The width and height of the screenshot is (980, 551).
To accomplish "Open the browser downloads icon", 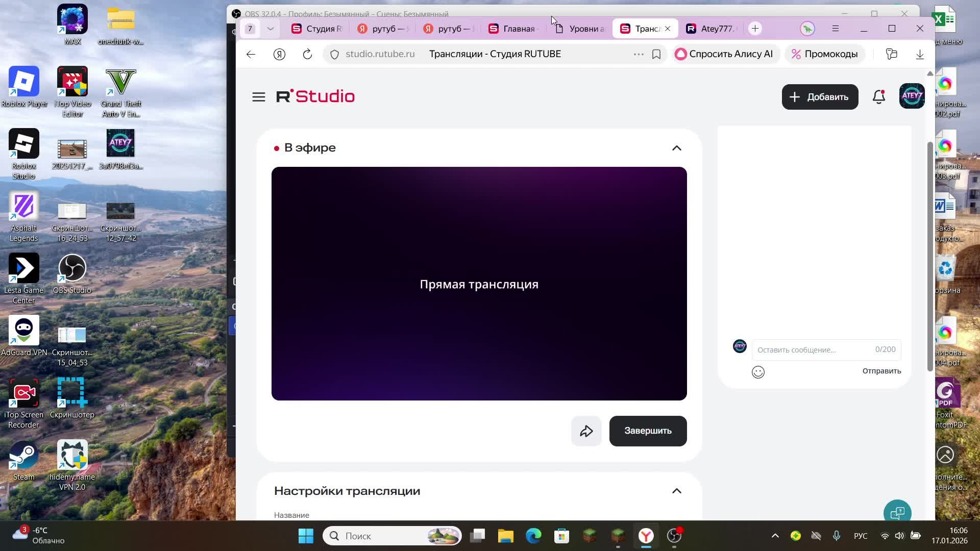I will [x=920, y=54].
